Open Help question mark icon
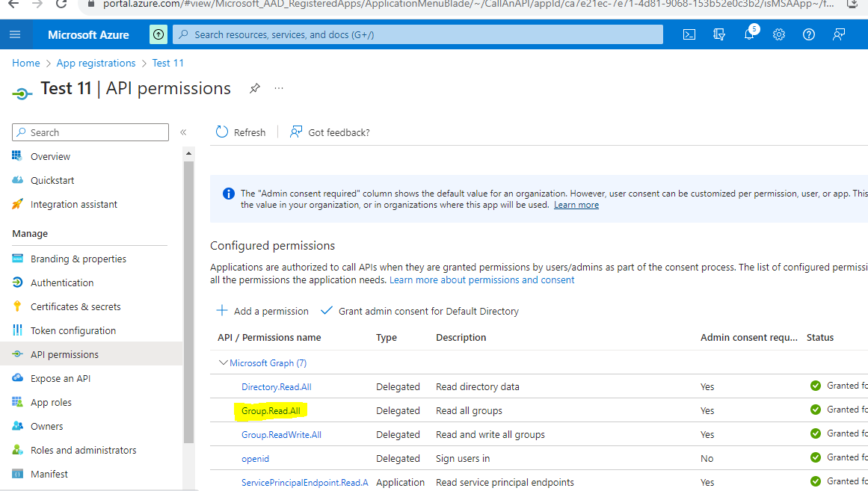 (x=809, y=34)
